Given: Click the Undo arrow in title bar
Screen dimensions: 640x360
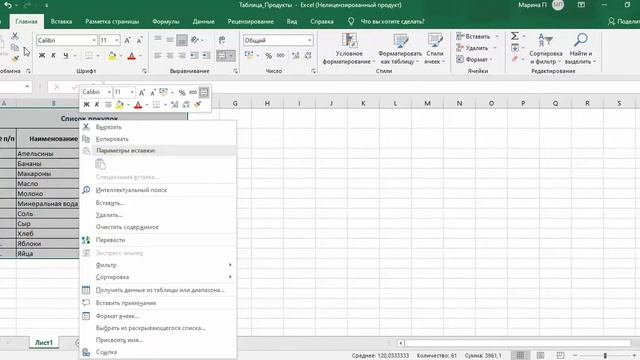Looking at the screenshot, I should click(8, 5).
